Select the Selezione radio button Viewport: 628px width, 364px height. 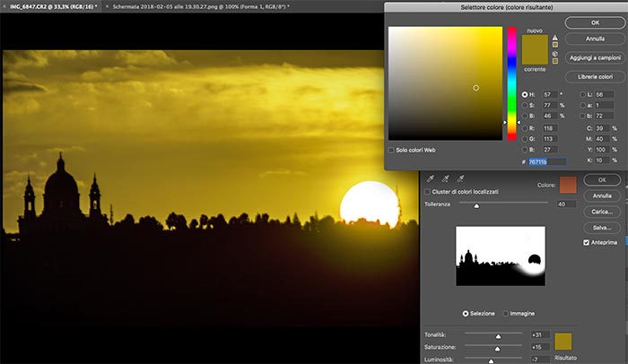[466, 313]
